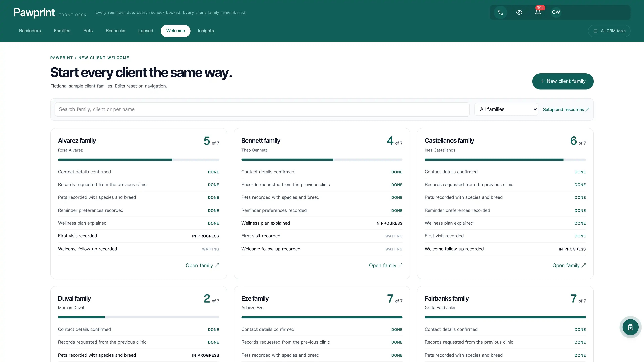Open the OW user avatar
Viewport: 644px width, 362px height.
pyautogui.click(x=556, y=12)
